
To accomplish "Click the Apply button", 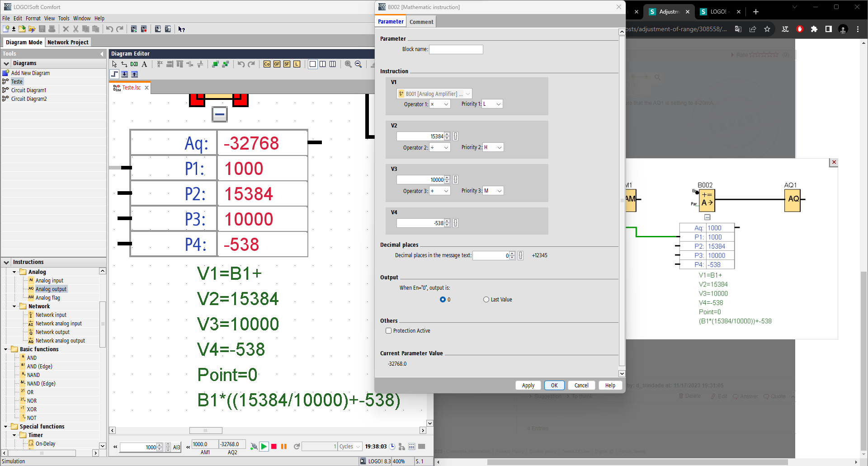I will (x=528, y=386).
